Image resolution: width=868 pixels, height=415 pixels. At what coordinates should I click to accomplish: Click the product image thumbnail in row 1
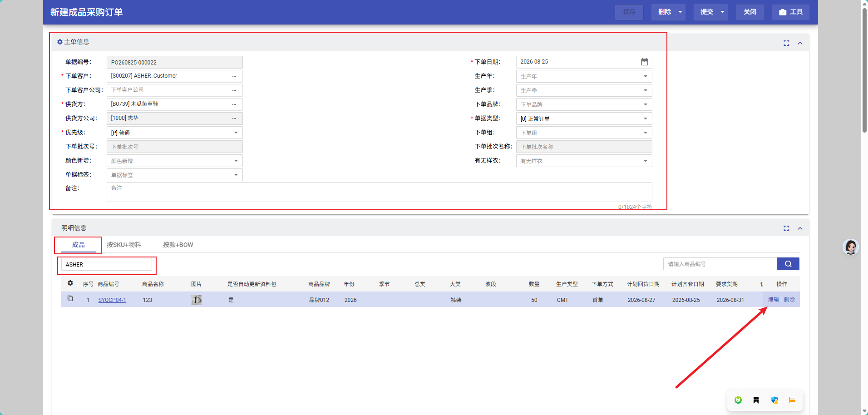[x=197, y=300]
